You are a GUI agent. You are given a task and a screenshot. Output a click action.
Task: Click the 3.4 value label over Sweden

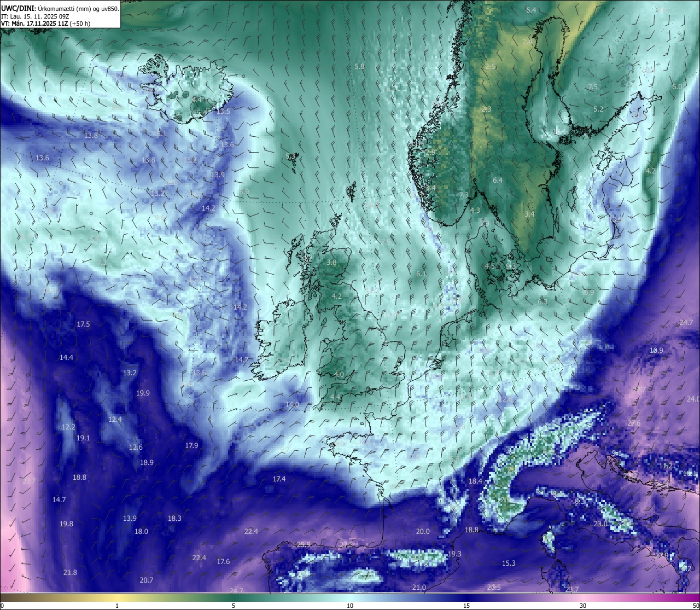pyautogui.click(x=529, y=214)
